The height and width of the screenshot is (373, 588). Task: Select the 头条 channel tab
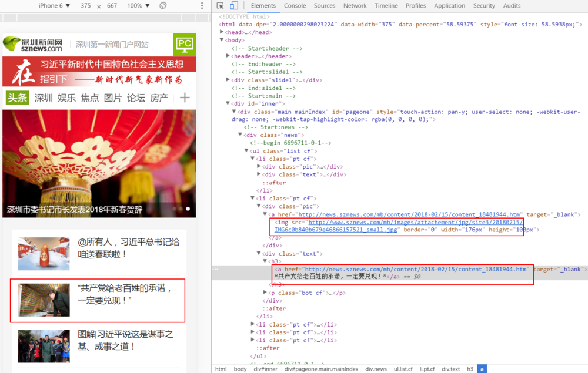tap(17, 98)
